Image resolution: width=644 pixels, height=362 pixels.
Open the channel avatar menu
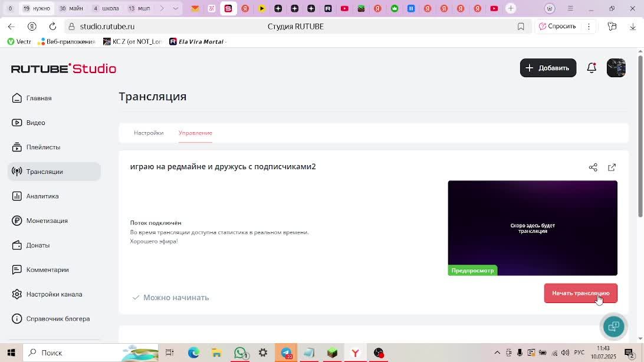coord(616,68)
